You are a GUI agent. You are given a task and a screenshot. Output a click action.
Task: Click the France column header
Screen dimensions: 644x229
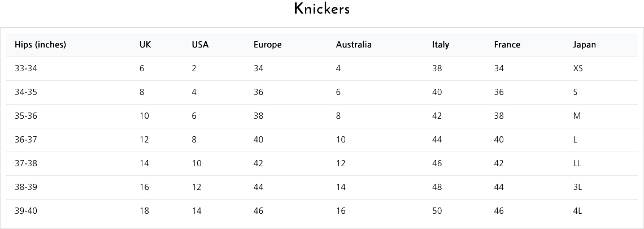[507, 45]
